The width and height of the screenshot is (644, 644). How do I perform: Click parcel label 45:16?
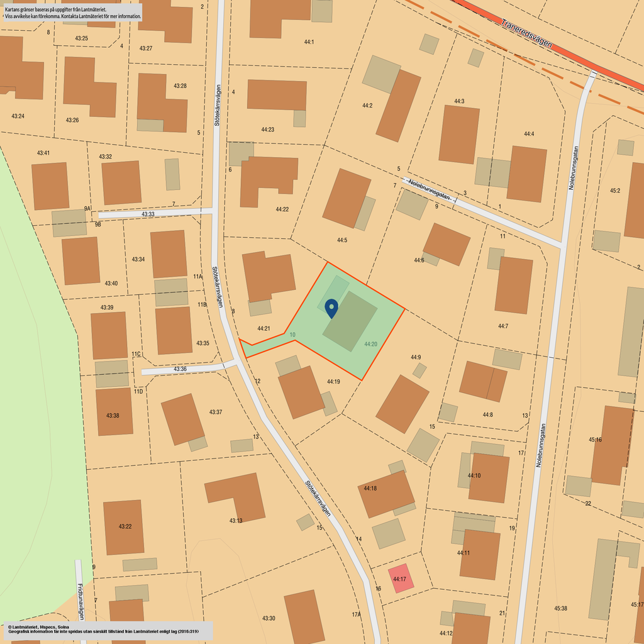(x=595, y=440)
